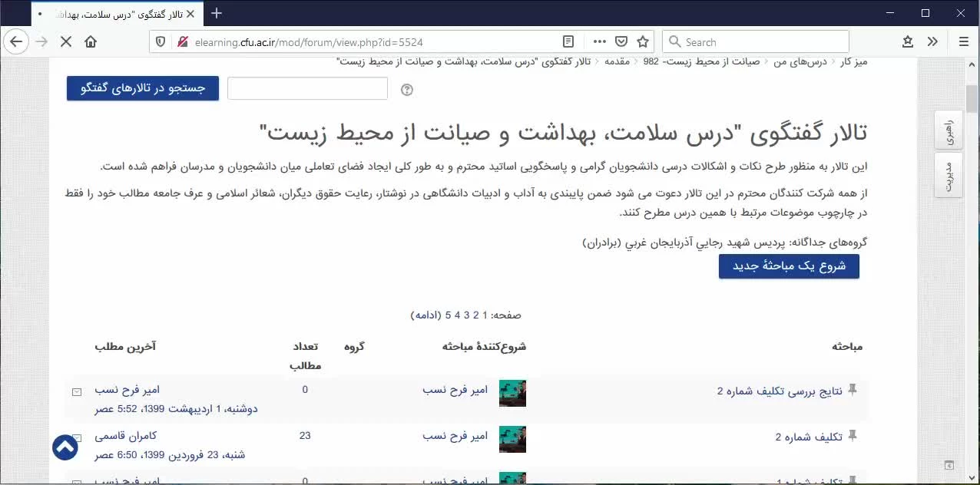980x485 pixels.
Task: Click the blue scroll-to-top arrow button
Action: pyautogui.click(x=65, y=447)
